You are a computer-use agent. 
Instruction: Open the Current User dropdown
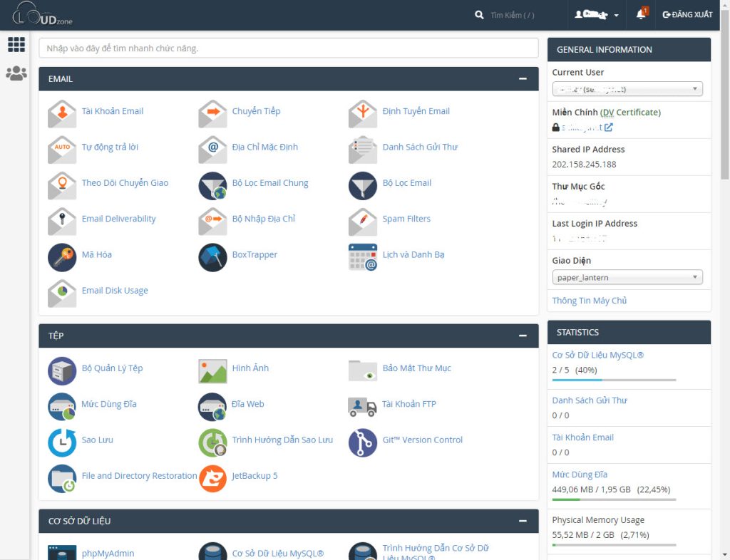pos(627,89)
